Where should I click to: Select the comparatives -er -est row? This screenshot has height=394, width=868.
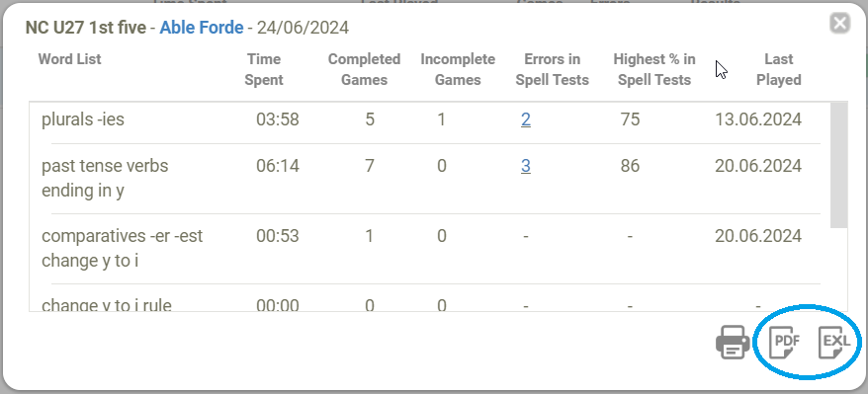click(x=430, y=249)
